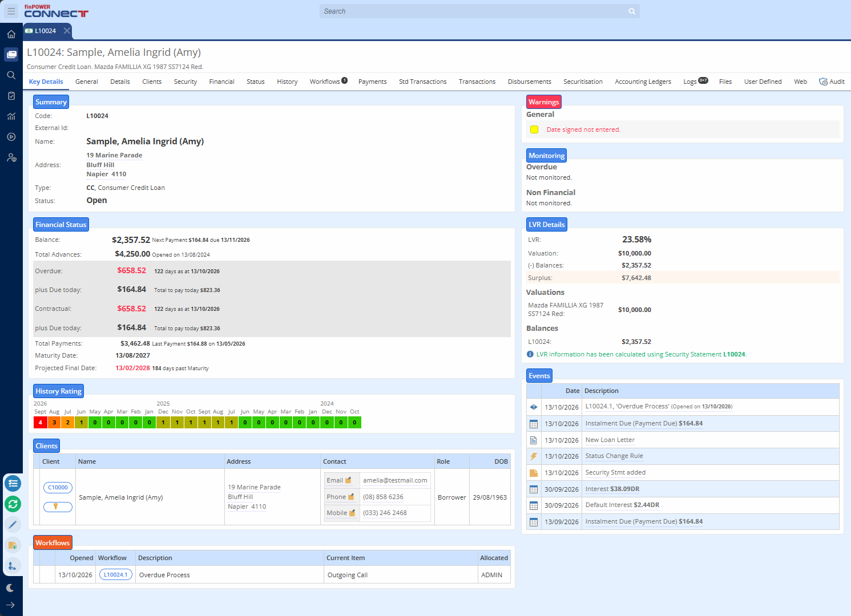Click the red history rating cell showing 4
The height and width of the screenshot is (616, 851).
[40, 423]
